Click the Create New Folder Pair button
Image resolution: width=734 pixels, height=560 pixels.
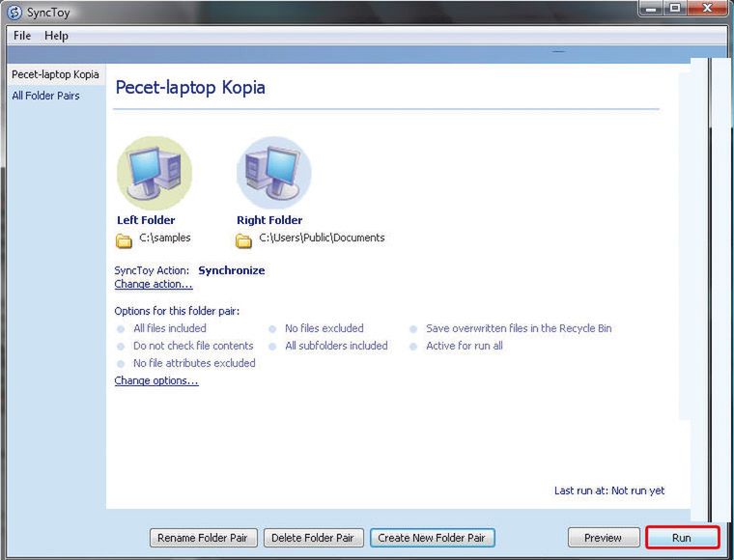click(432, 538)
